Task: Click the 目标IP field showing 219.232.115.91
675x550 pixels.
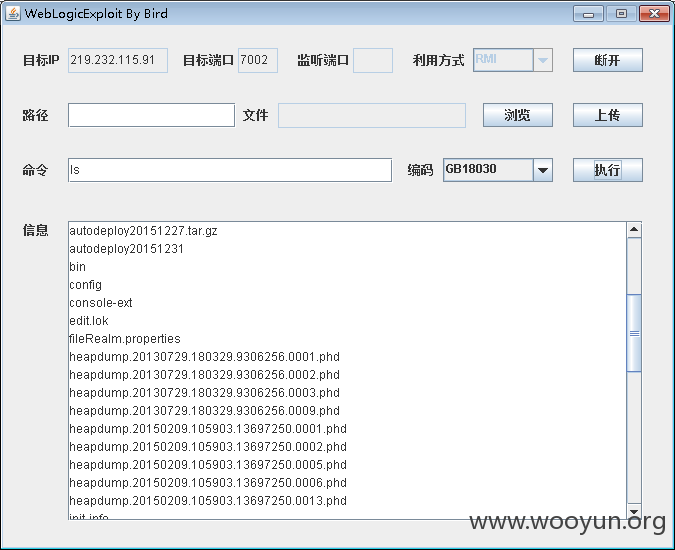Action: [x=118, y=60]
